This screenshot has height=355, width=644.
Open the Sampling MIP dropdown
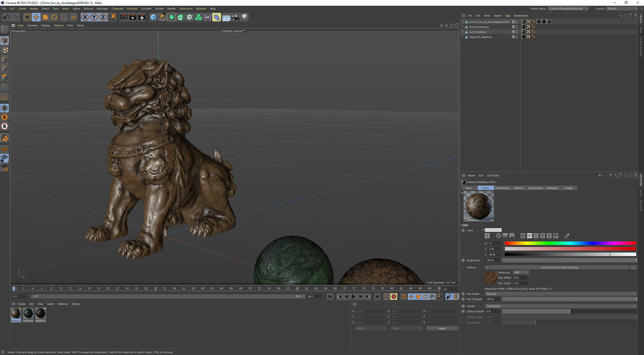(521, 272)
